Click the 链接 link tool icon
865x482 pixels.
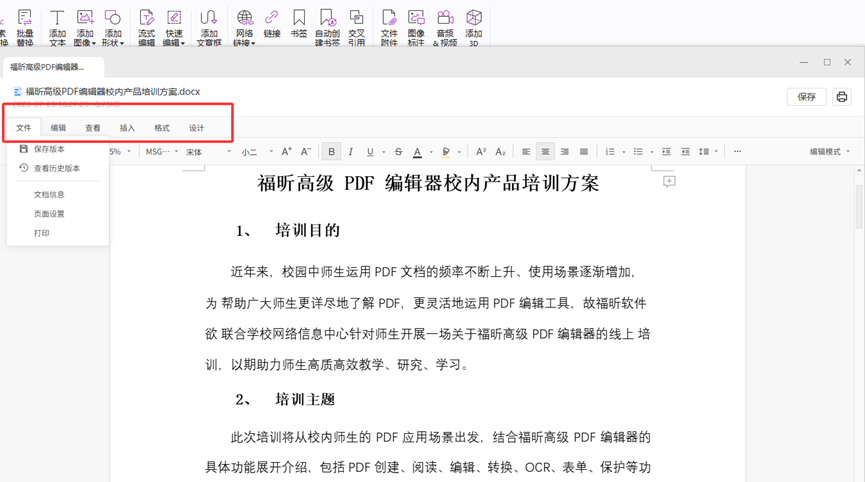coord(271,23)
